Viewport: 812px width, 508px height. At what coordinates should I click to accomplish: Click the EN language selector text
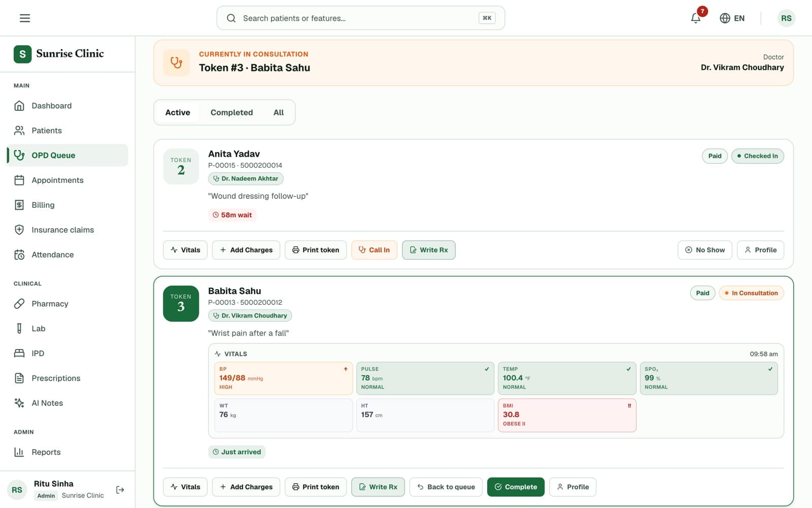(739, 18)
